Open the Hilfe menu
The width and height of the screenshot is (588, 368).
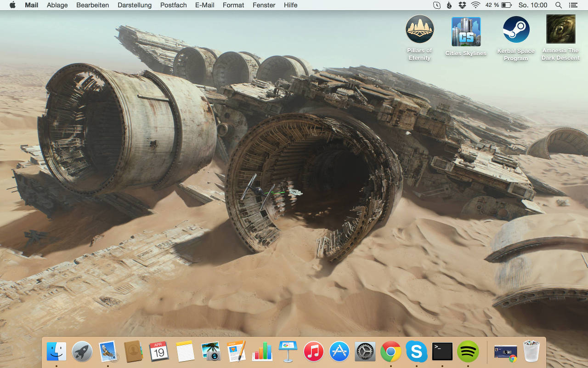click(290, 5)
